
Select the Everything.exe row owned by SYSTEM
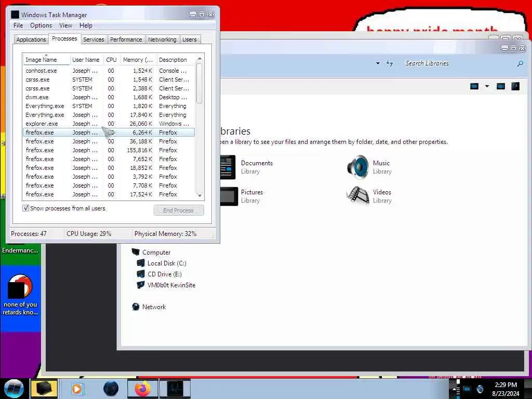tap(109, 106)
